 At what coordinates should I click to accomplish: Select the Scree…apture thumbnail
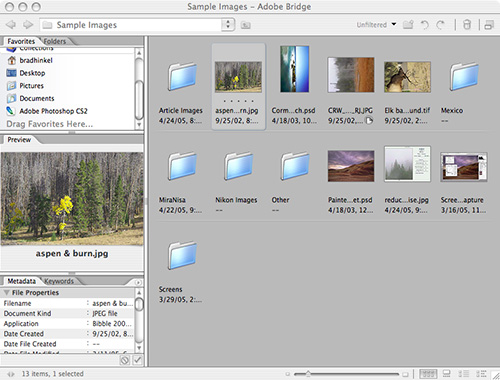464,167
